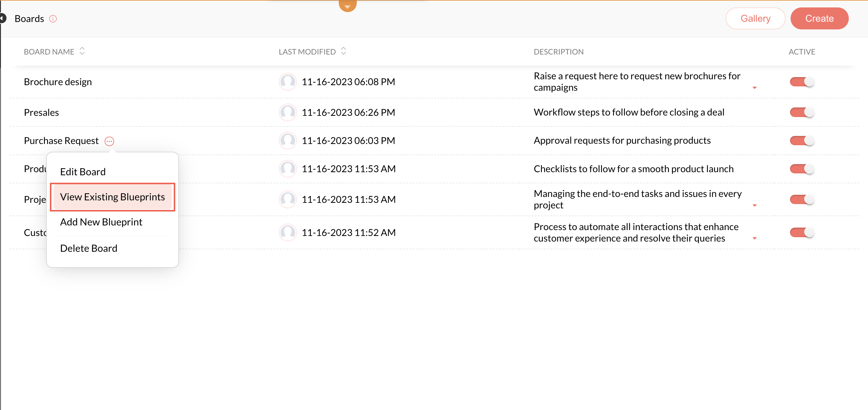Click the info icon next to Boards

[x=53, y=19]
